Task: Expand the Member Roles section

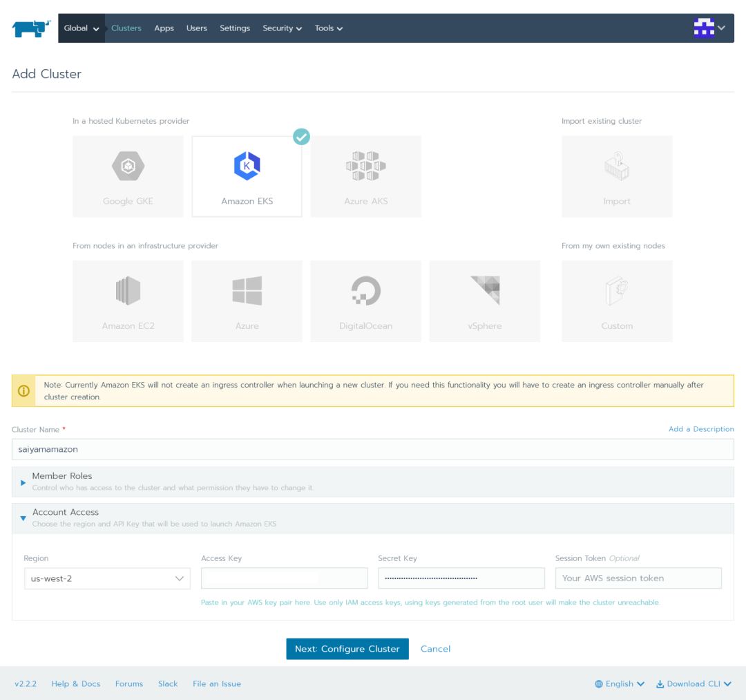Action: click(372, 482)
